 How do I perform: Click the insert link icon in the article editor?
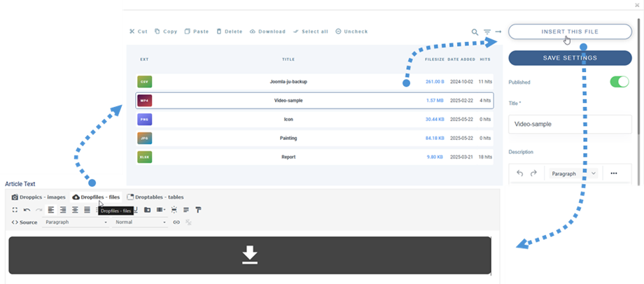tap(176, 222)
